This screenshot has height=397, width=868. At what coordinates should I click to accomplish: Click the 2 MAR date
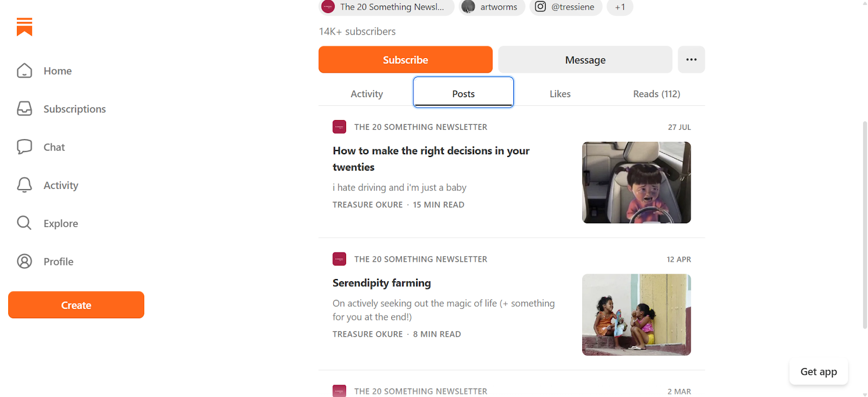[679, 392]
